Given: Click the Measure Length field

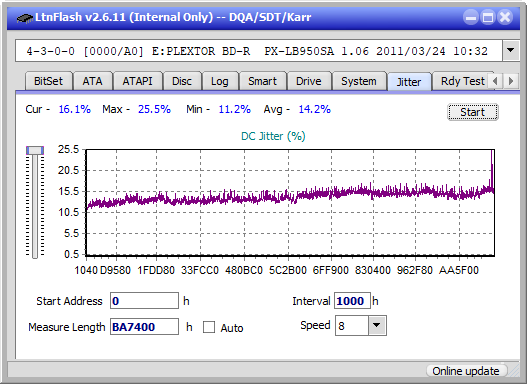Looking at the screenshot, I should pos(145,327).
